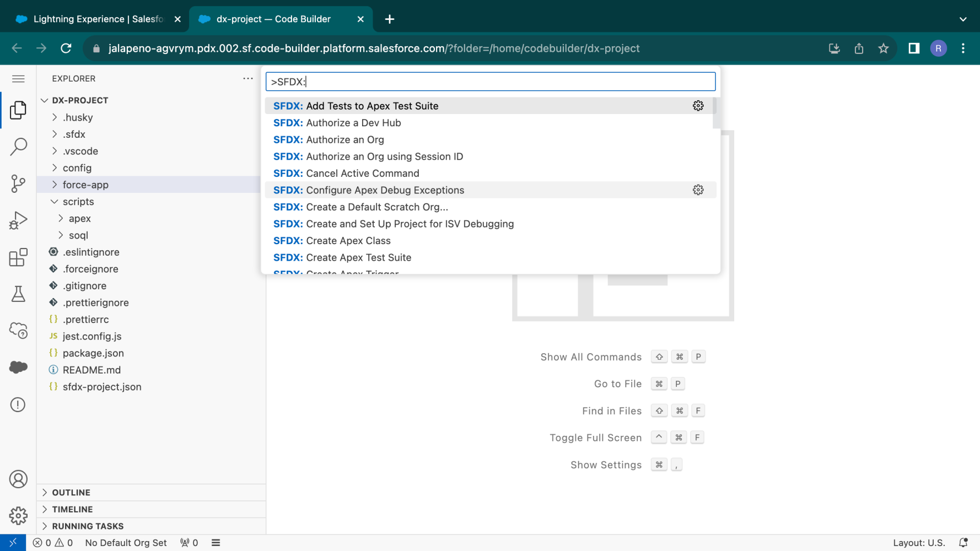Expand the force-app folder
Viewport: 980px width, 551px height.
(x=54, y=185)
